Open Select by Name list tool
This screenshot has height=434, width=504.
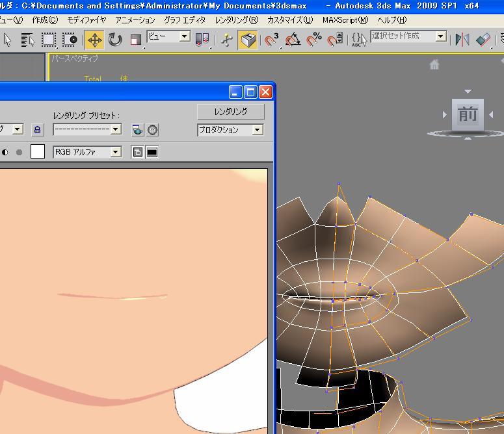(x=28, y=40)
